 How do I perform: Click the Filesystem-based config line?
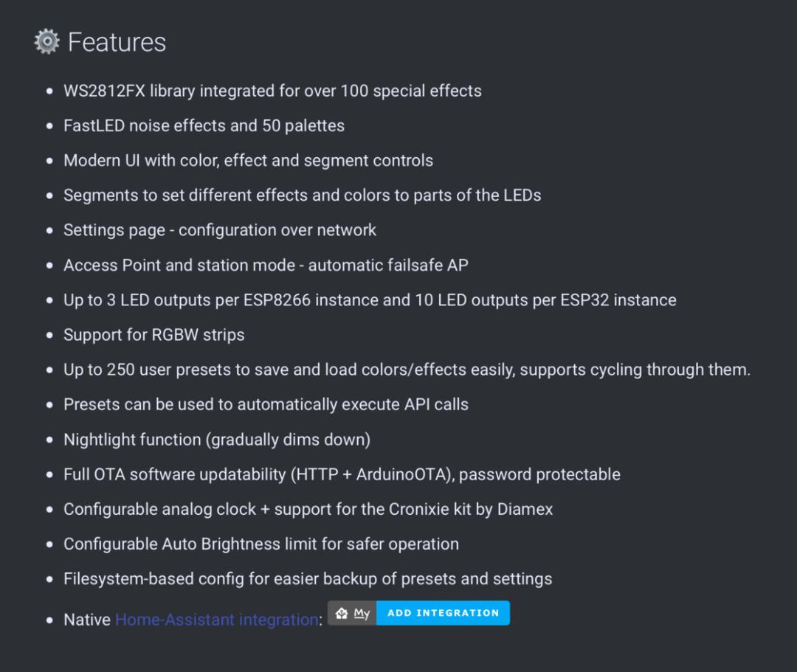click(308, 579)
